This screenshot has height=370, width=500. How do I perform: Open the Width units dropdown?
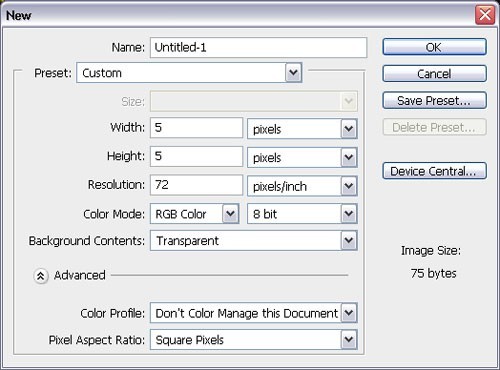(x=302, y=129)
